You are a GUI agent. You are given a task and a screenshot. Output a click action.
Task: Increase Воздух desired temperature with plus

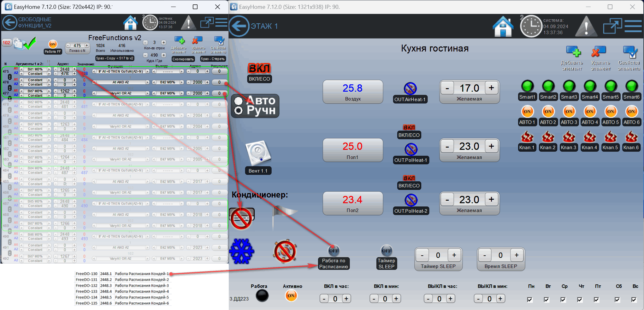pos(491,88)
